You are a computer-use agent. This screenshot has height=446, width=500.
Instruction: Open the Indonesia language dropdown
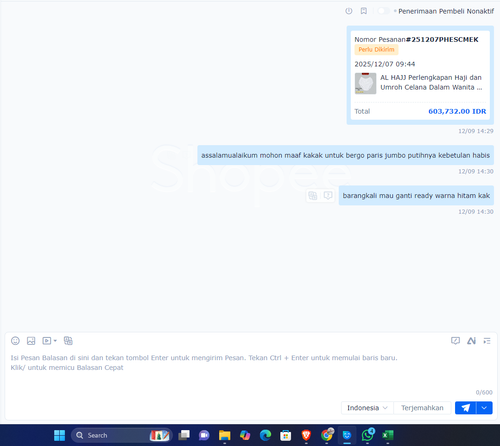click(367, 408)
